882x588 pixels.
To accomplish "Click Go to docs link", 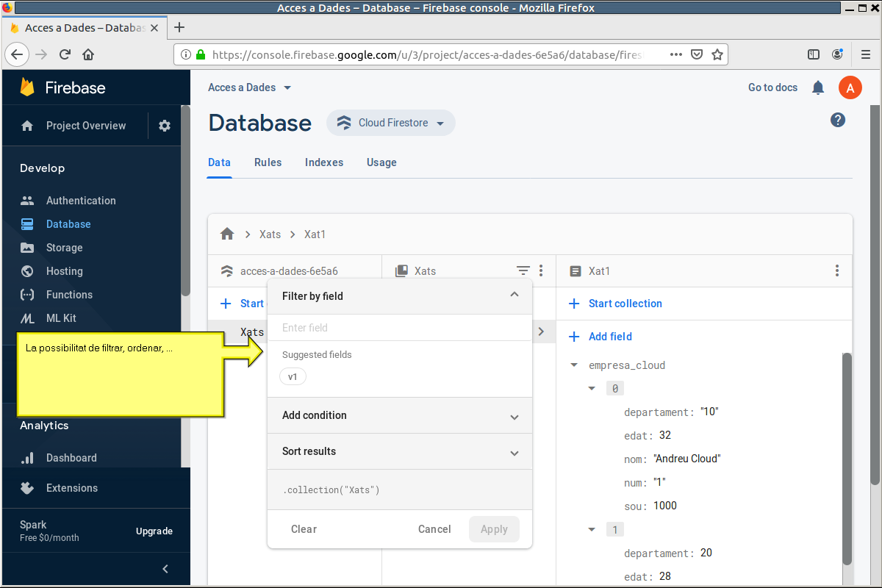I will click(x=772, y=87).
